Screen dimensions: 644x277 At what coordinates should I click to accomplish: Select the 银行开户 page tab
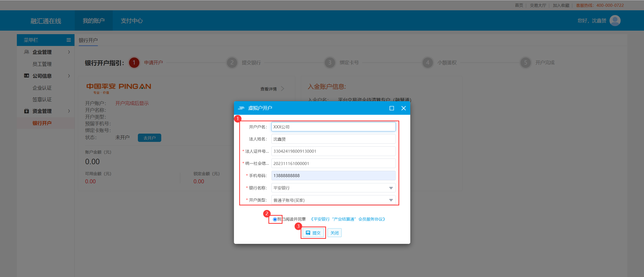(x=88, y=40)
